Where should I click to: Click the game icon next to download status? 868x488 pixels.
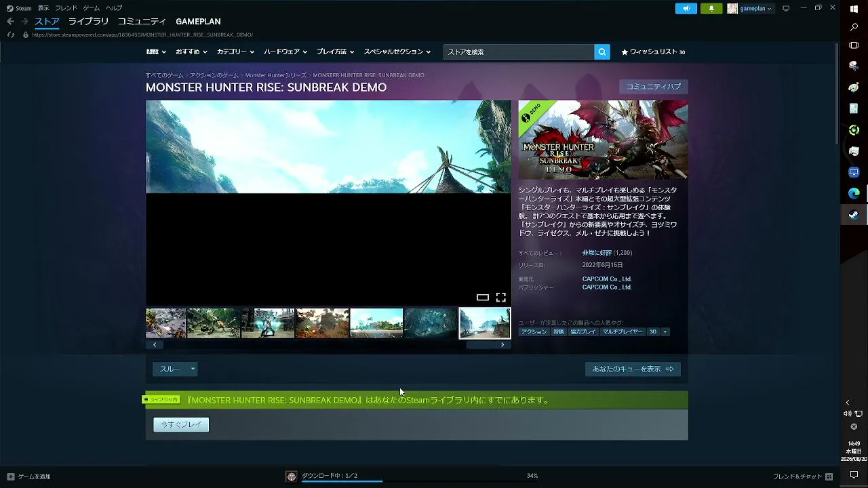(x=292, y=476)
